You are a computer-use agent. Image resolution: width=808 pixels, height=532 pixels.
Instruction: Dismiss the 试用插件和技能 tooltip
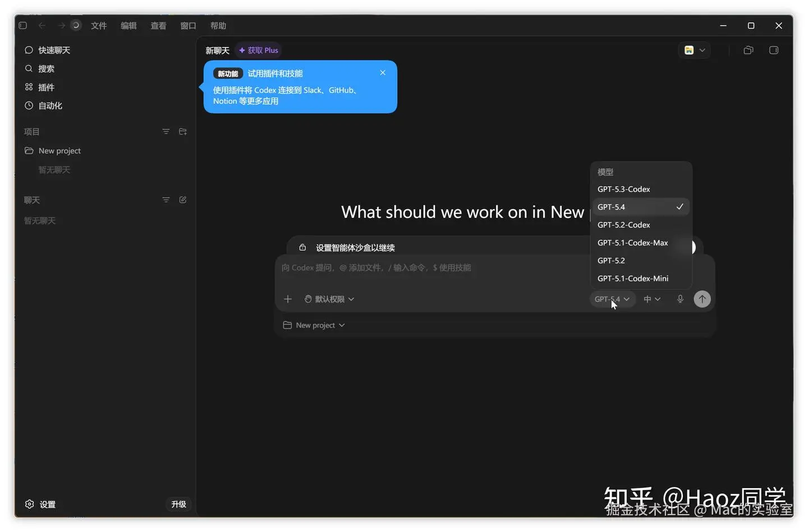(x=383, y=73)
